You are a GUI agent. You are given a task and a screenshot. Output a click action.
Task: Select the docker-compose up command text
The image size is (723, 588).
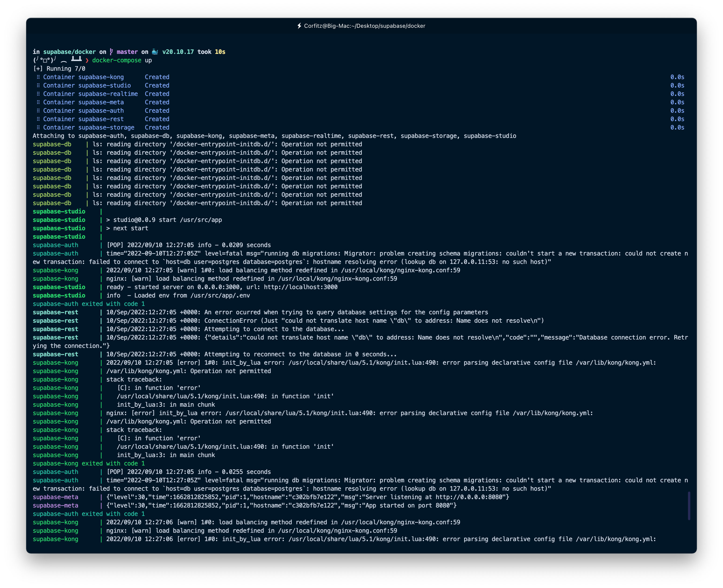tap(122, 60)
